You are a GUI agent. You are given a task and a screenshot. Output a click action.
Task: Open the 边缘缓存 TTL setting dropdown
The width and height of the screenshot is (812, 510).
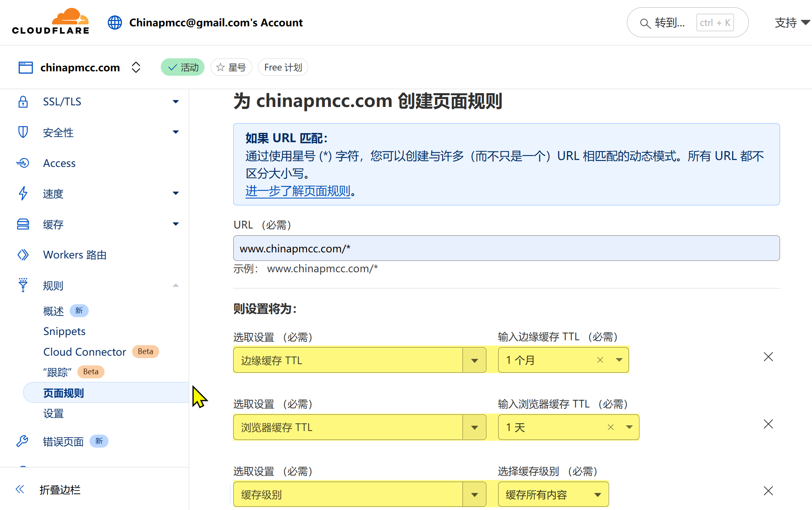click(x=474, y=360)
